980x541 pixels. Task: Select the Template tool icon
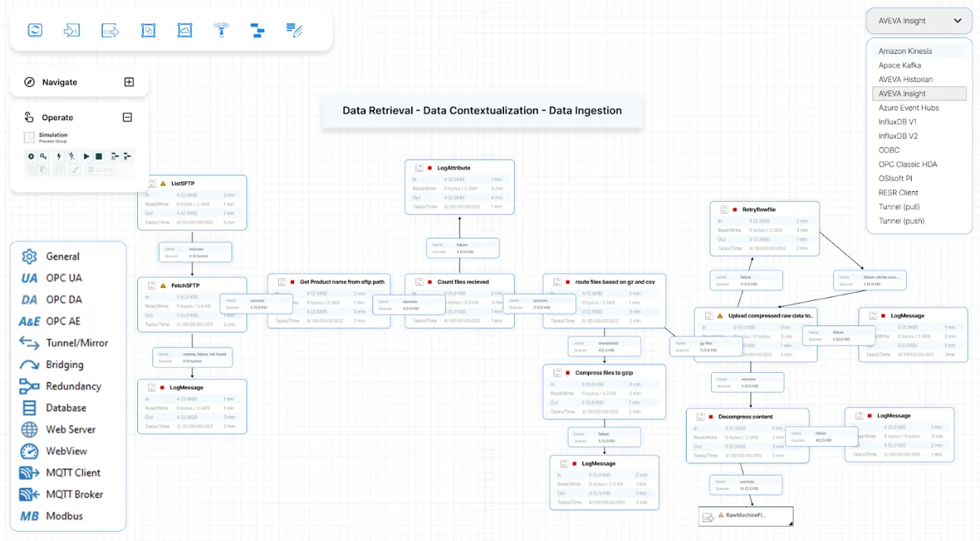coord(257,30)
